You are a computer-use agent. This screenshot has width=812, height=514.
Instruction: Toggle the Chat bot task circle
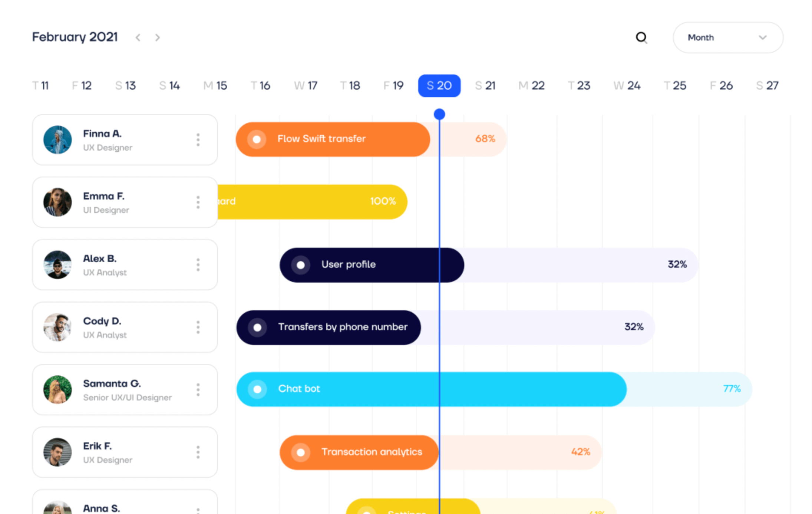(257, 389)
